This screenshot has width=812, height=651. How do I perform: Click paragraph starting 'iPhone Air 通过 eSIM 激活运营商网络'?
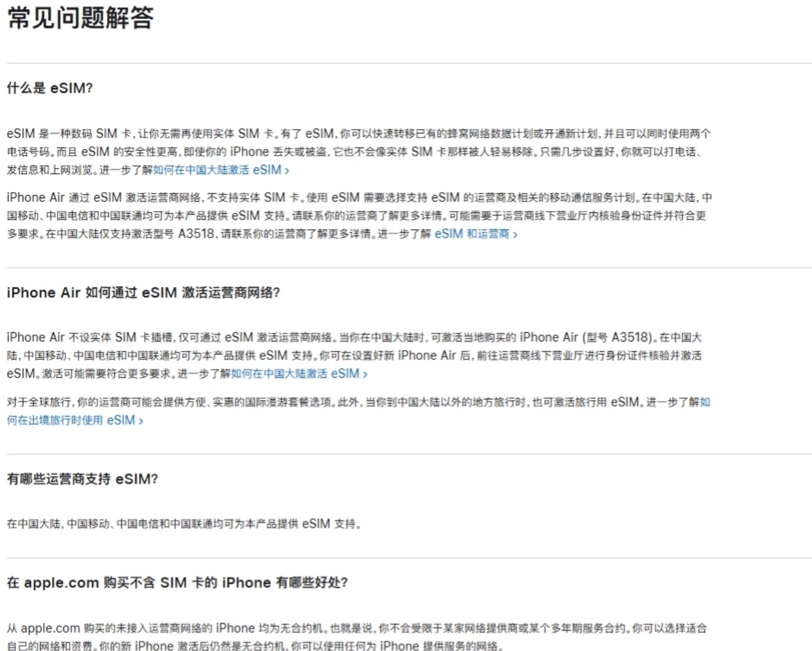click(359, 215)
